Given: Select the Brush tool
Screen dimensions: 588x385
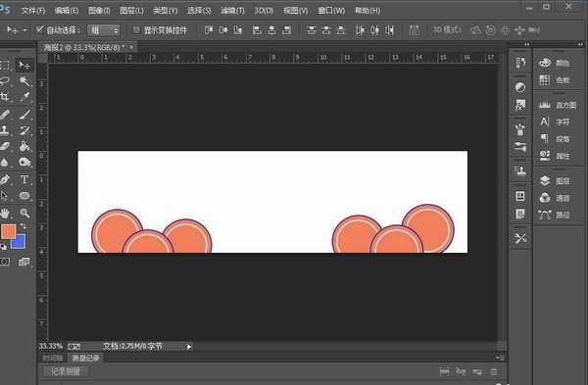Looking at the screenshot, I should coord(24,114).
